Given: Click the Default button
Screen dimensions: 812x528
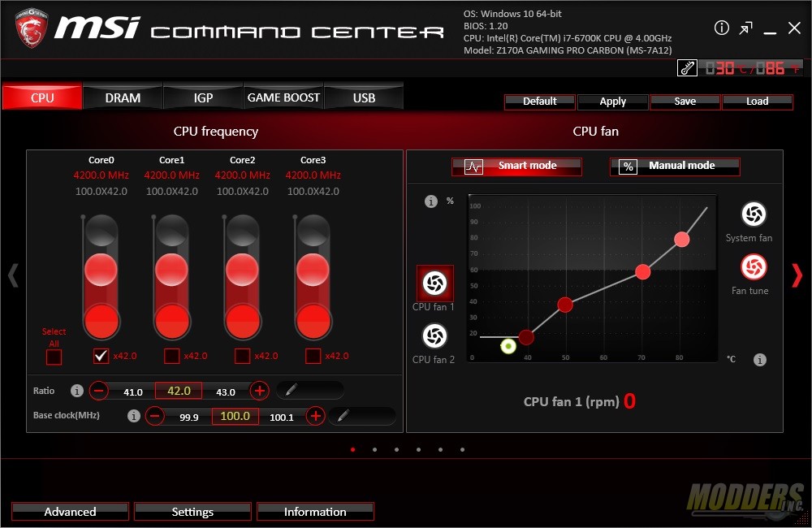Looking at the screenshot, I should pos(540,102).
